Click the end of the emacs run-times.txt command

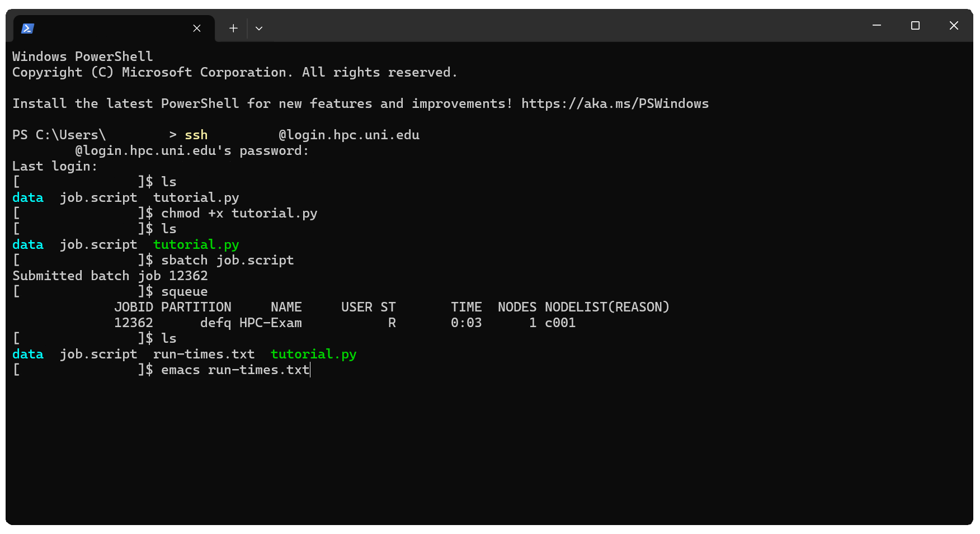tap(310, 370)
